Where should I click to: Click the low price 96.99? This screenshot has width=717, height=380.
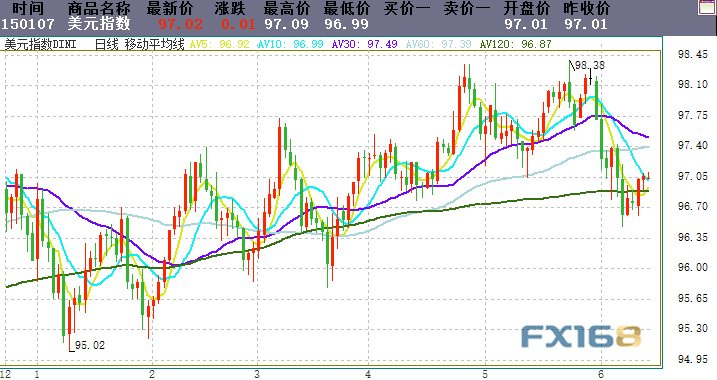click(347, 24)
